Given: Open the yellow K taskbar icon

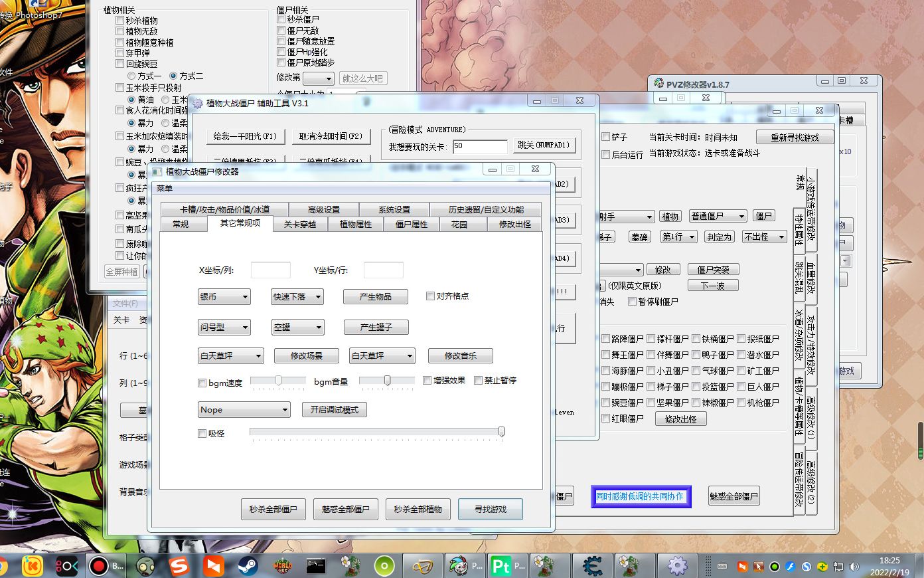Looking at the screenshot, I should (31, 566).
